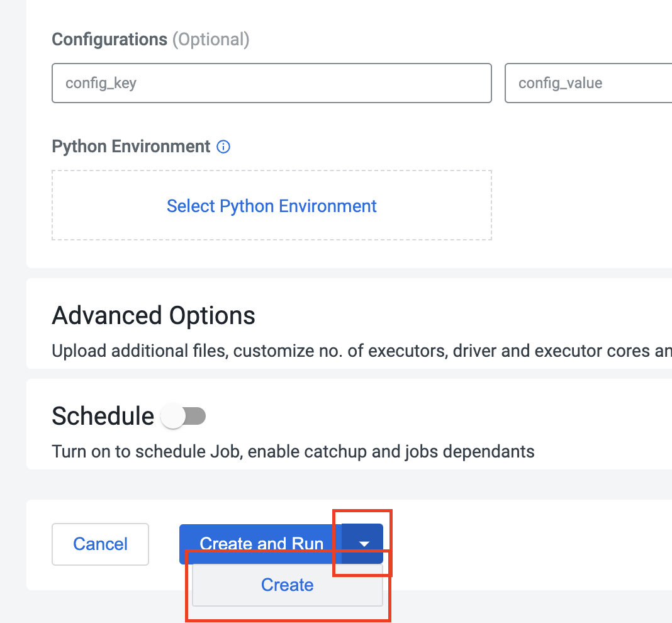Click the (Optional) text next to Configurations

pos(211,40)
